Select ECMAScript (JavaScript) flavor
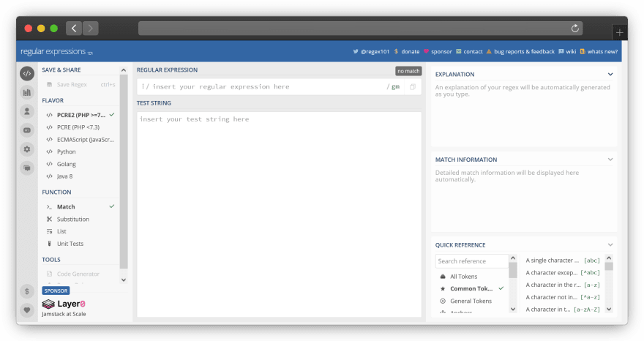This screenshot has width=644, height=341. [80, 140]
